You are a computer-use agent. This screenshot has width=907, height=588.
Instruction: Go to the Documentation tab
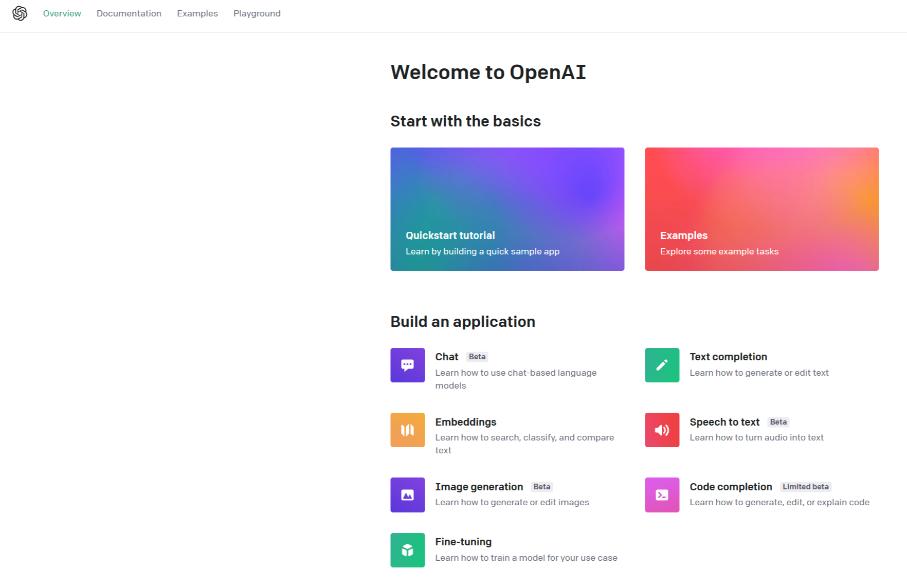coord(129,13)
